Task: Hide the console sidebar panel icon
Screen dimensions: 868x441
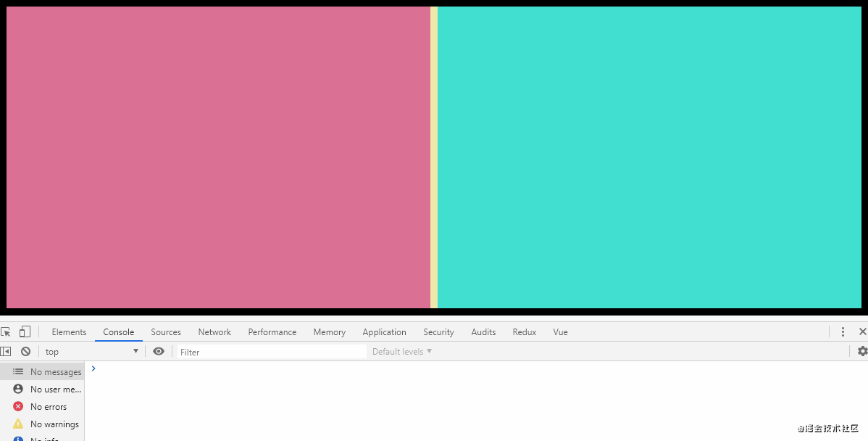Action: point(6,351)
